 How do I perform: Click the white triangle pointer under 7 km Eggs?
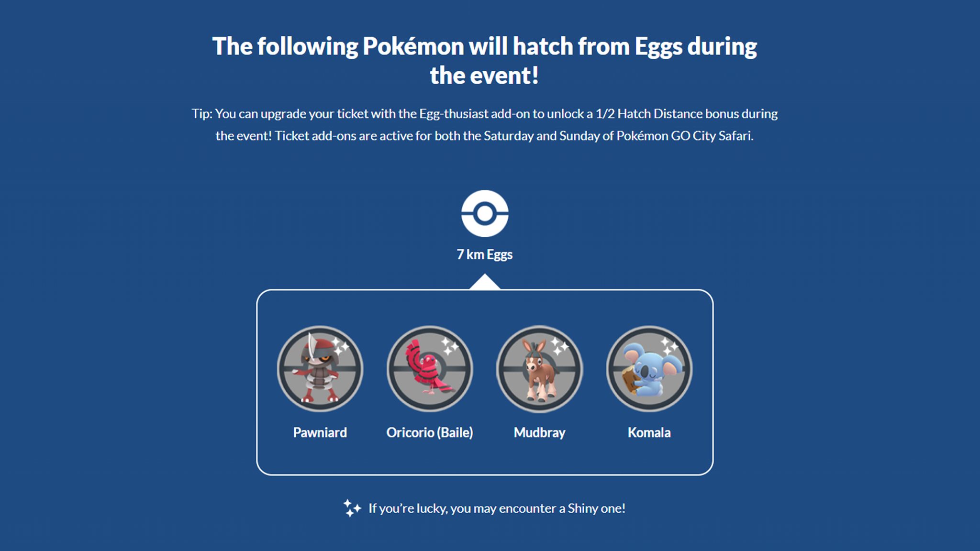(485, 282)
